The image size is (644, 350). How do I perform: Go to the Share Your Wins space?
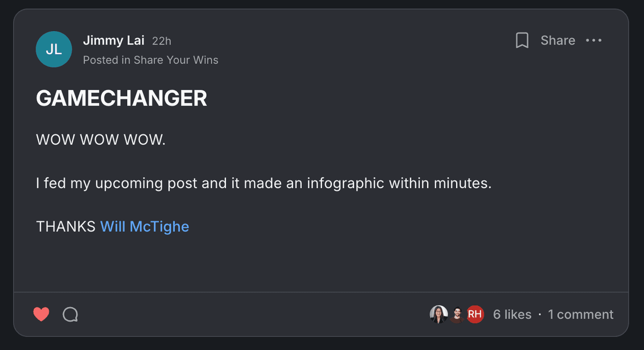pyautogui.click(x=176, y=60)
